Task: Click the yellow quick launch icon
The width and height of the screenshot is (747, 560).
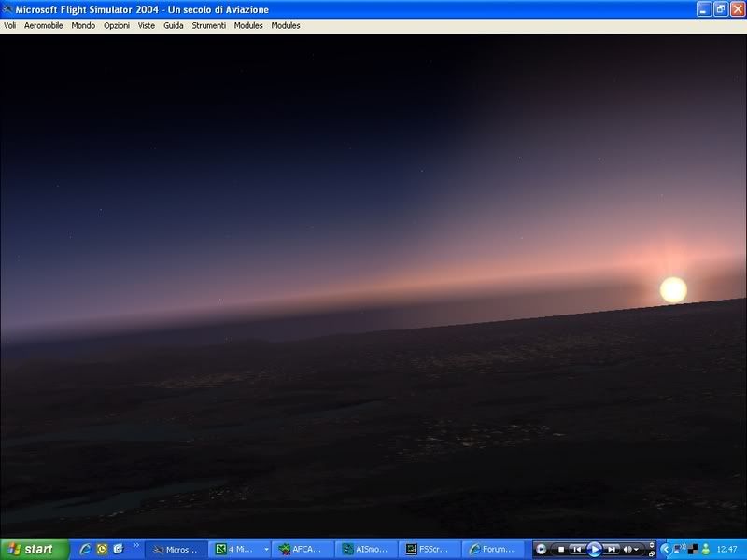Action: [102, 550]
